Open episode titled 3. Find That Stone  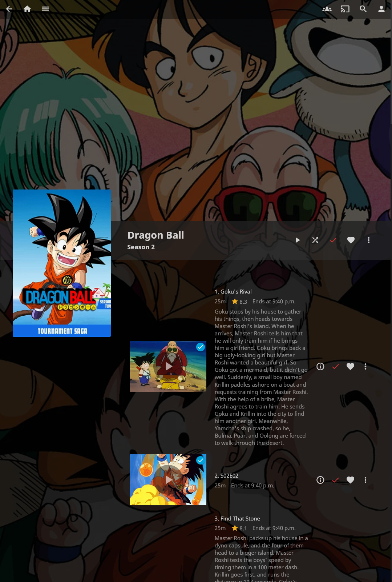tap(237, 519)
